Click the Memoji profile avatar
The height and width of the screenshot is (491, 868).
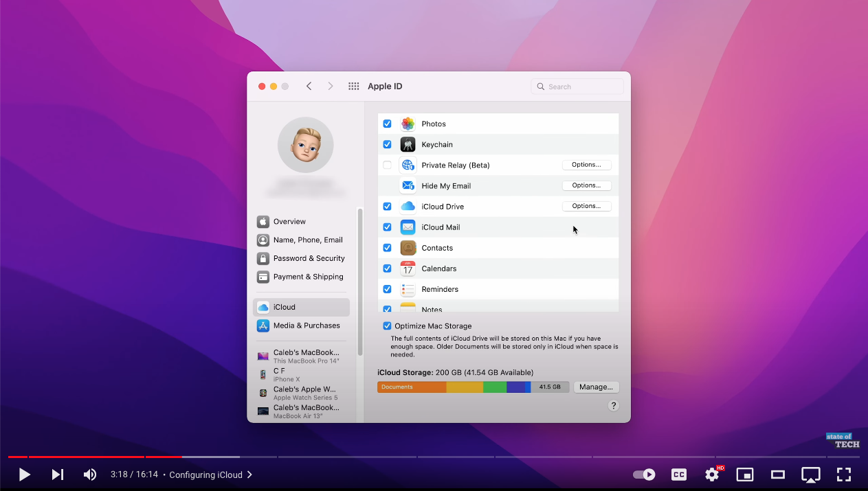click(x=306, y=145)
